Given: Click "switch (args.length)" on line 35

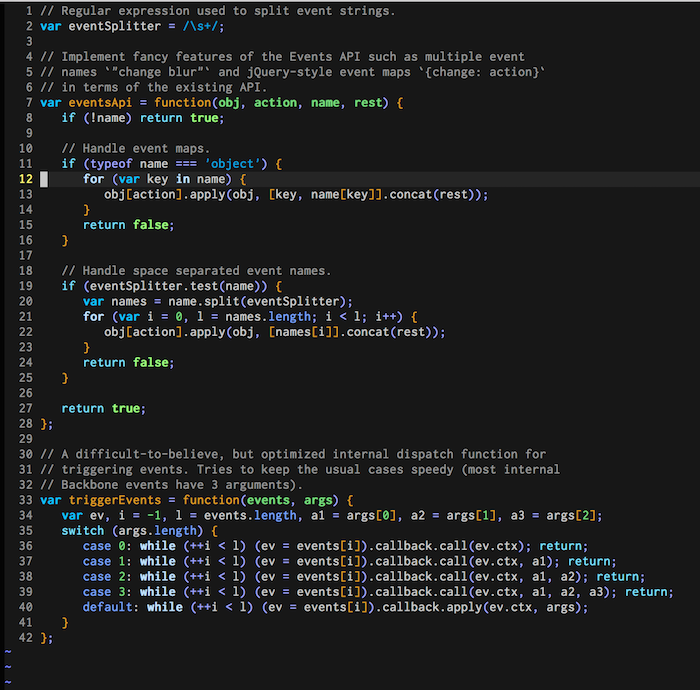Looking at the screenshot, I should pyautogui.click(x=133, y=531).
